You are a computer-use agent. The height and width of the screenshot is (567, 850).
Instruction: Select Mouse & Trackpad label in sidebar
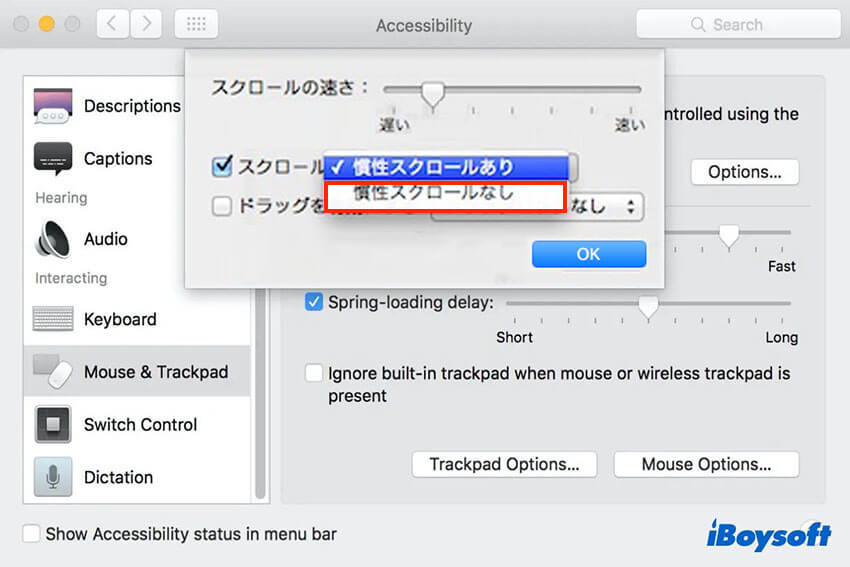[x=156, y=372]
